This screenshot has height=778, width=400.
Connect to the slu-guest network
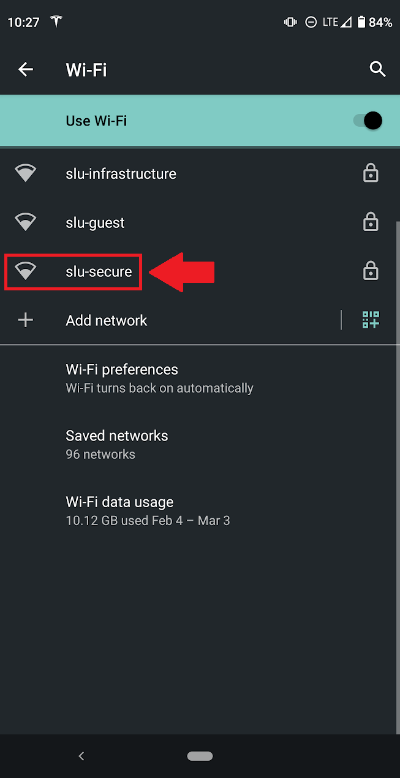[199, 222]
